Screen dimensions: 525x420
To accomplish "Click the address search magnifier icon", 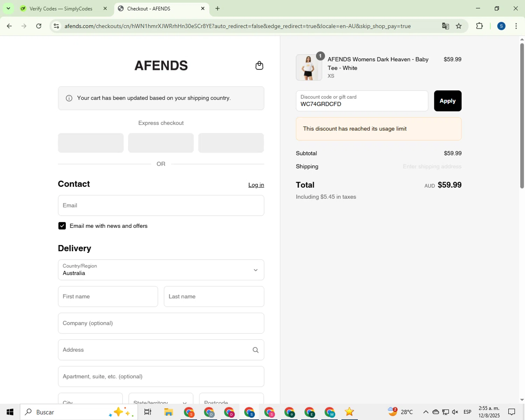I will pyautogui.click(x=255, y=350).
